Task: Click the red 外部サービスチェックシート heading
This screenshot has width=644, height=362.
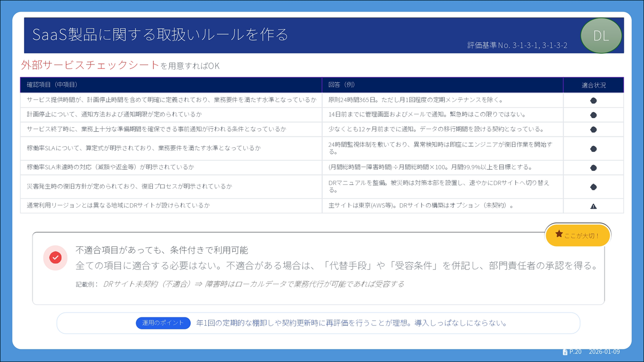Action: [90, 65]
